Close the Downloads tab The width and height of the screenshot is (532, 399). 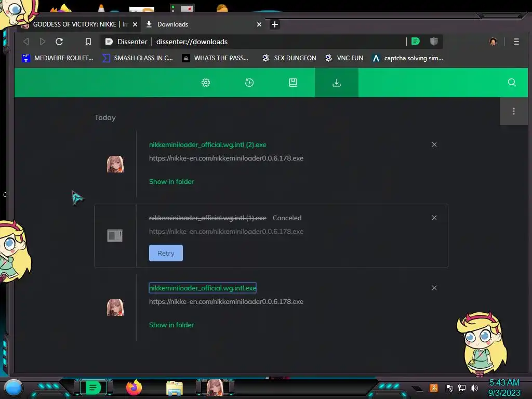click(259, 24)
